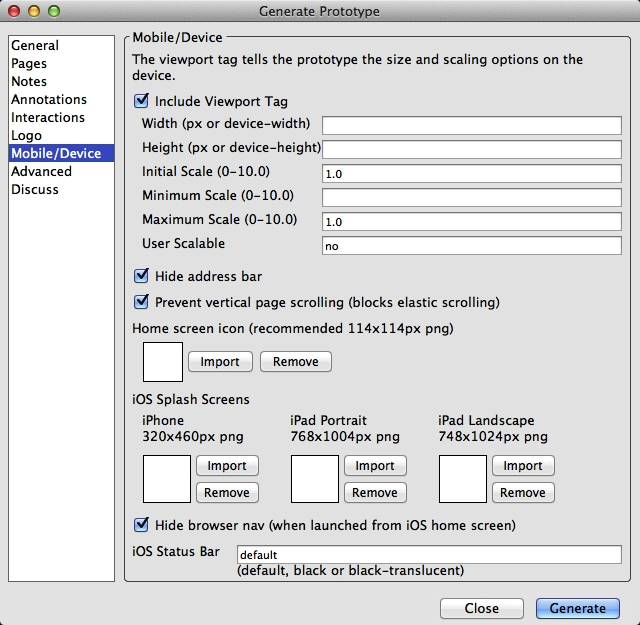640x625 pixels.
Task: Click the iOS Status Bar field
Action: tap(428, 554)
